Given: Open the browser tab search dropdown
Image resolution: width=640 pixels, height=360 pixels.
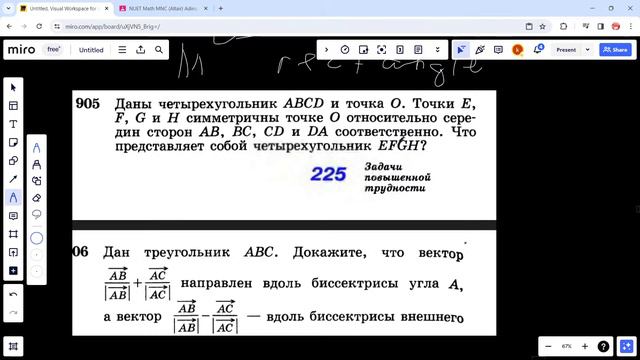Looking at the screenshot, I should 8,8.
